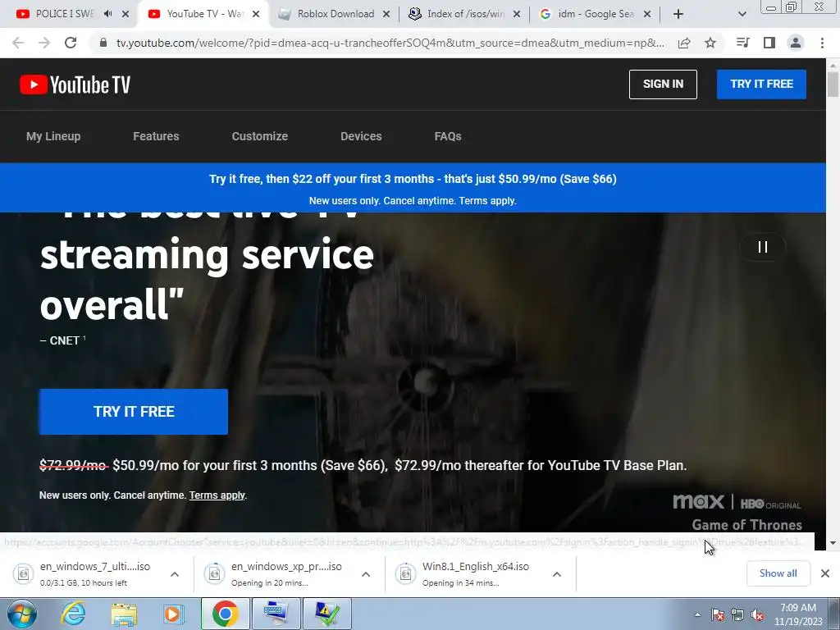Open Windows Media Player from taskbar
840x630 pixels.
pos(173,614)
